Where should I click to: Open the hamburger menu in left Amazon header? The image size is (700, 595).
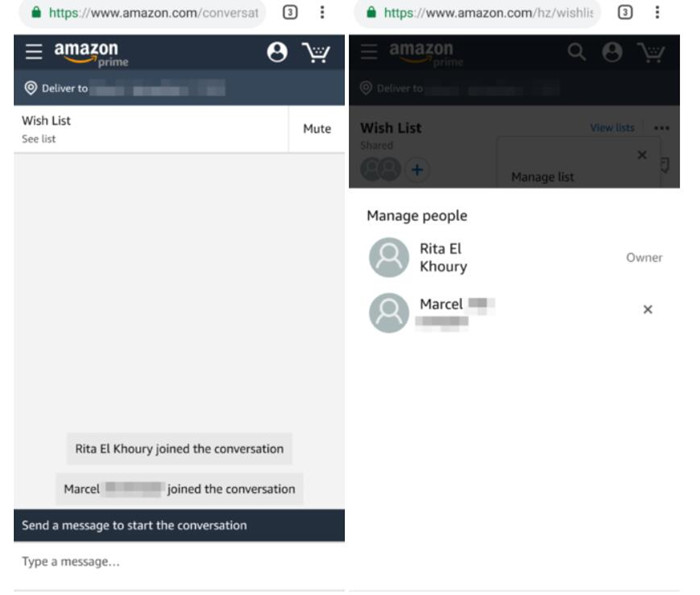pos(33,52)
